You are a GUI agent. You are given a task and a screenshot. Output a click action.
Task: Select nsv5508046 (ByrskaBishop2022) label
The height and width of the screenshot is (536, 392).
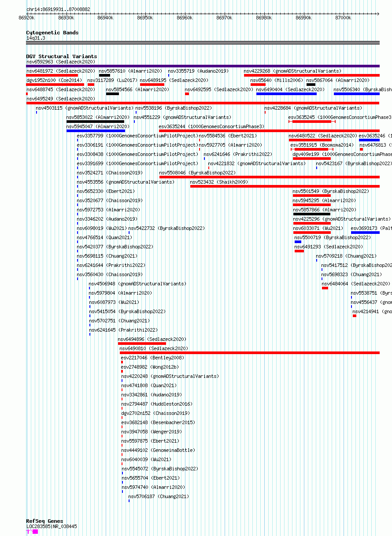tap(197, 173)
